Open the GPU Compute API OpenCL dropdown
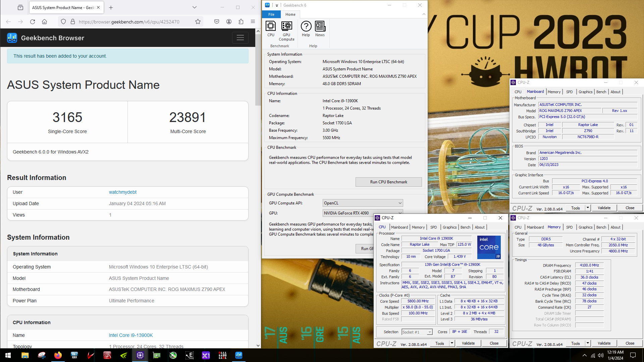Viewport: 644px width, 362px height. pyautogui.click(x=363, y=203)
